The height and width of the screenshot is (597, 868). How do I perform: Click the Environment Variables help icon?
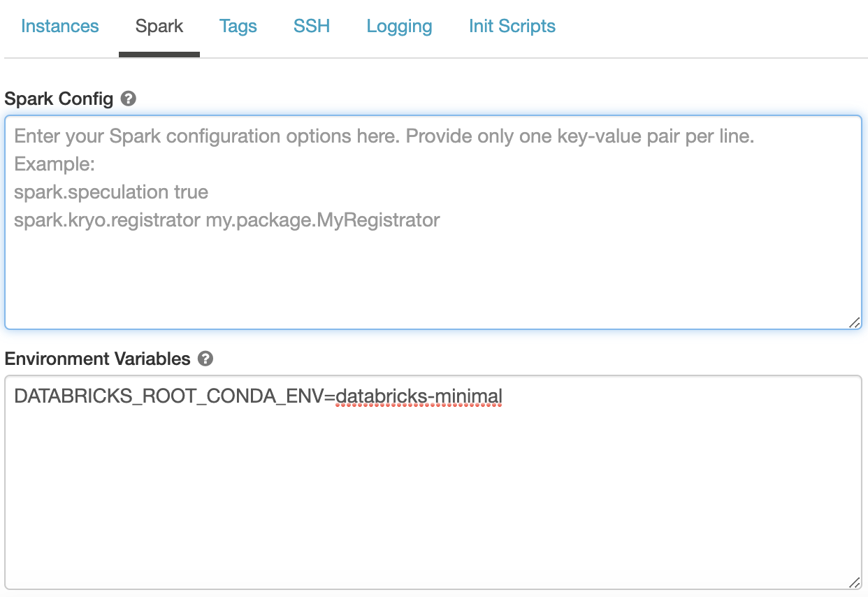(205, 359)
